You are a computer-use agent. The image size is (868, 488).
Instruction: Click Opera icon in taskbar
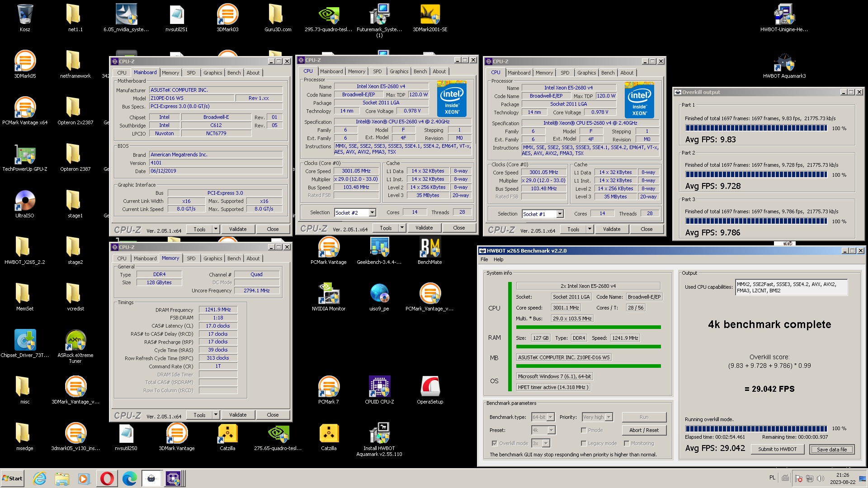pyautogui.click(x=107, y=478)
